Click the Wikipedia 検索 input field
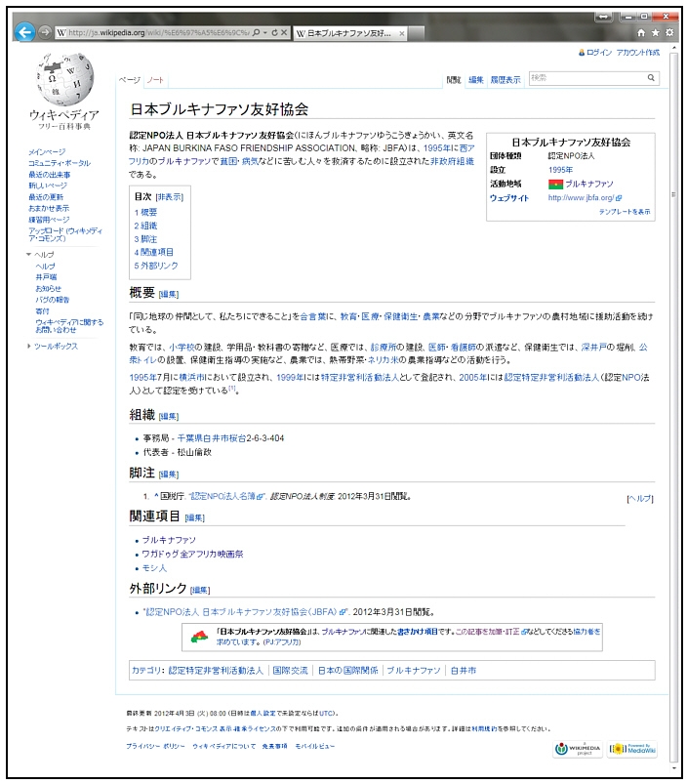Image resolution: width=687 pixels, height=784 pixels. click(x=586, y=77)
